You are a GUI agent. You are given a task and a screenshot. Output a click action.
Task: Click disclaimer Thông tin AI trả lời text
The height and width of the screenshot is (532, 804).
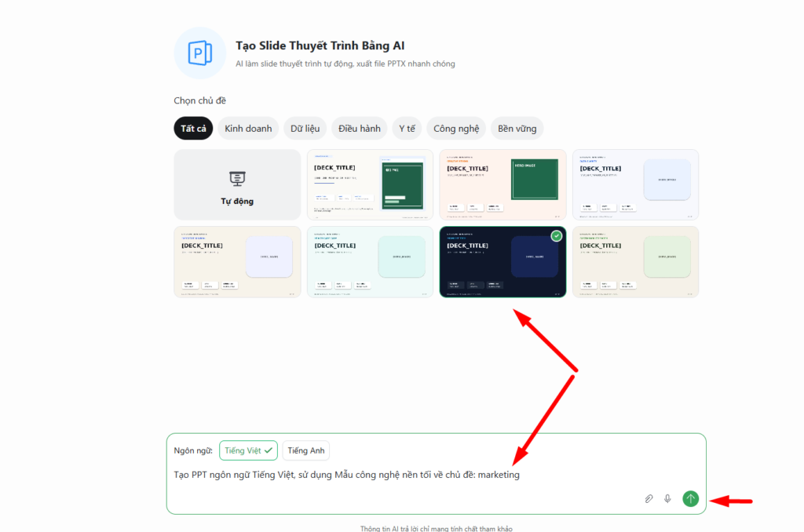pos(437,528)
